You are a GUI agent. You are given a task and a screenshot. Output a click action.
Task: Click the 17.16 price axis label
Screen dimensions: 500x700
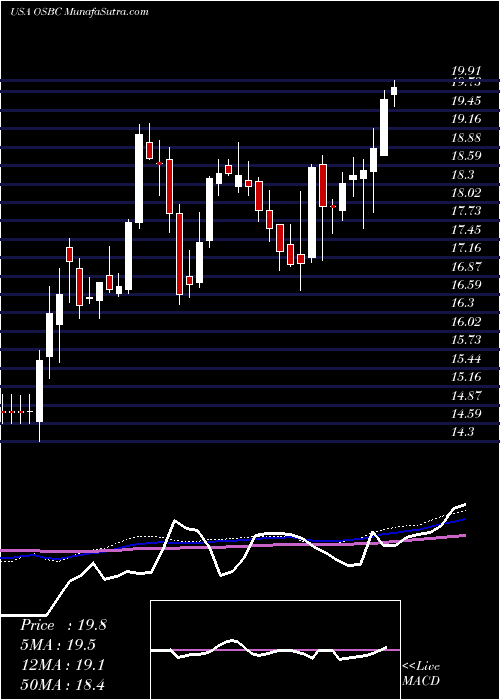click(x=466, y=249)
